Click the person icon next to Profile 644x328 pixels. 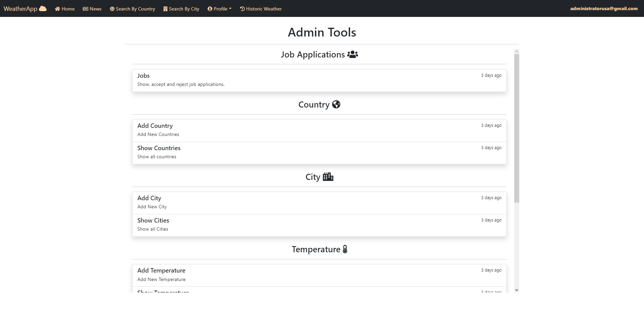coord(210,8)
